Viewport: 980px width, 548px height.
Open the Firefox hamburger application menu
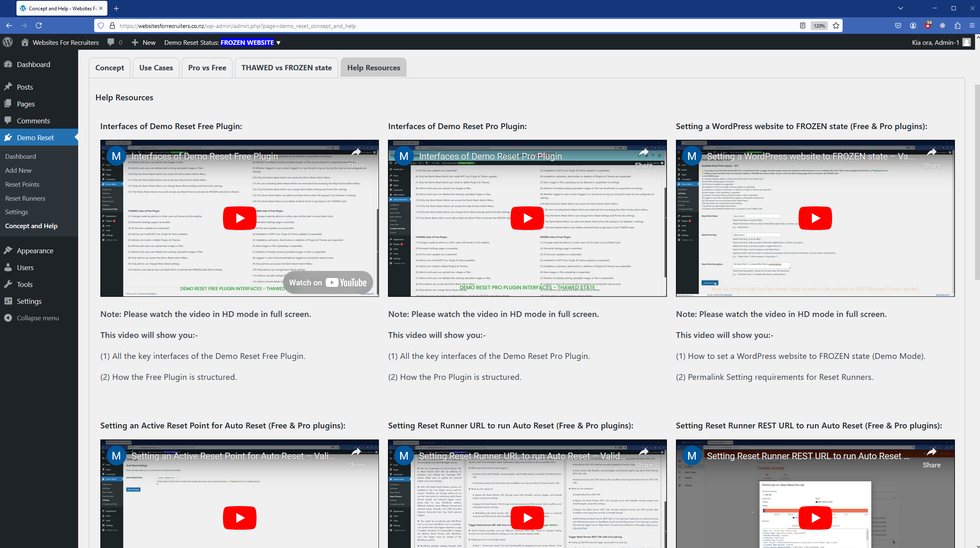pos(972,25)
